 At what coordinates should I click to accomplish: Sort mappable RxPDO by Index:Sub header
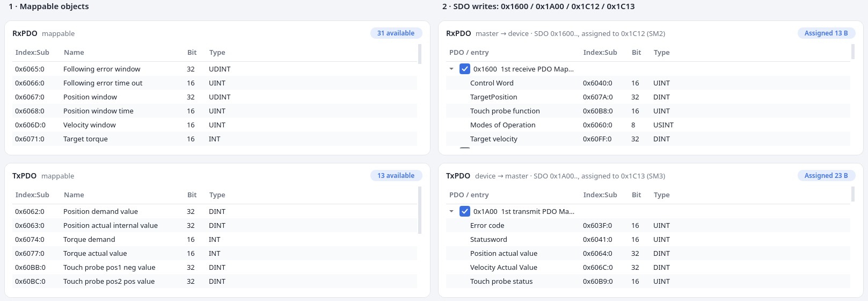pos(32,53)
